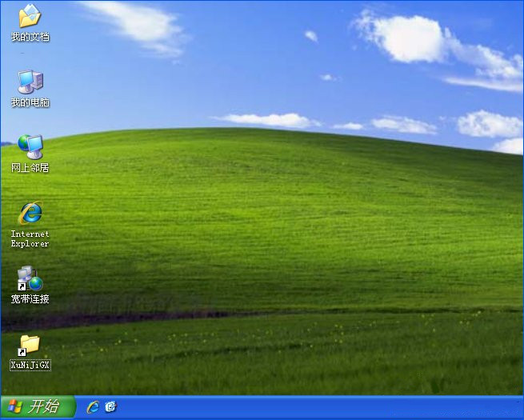The height and width of the screenshot is (420, 524).
Task: Select the XuNiJiGX folder shortcut icon
Action: coord(30,345)
